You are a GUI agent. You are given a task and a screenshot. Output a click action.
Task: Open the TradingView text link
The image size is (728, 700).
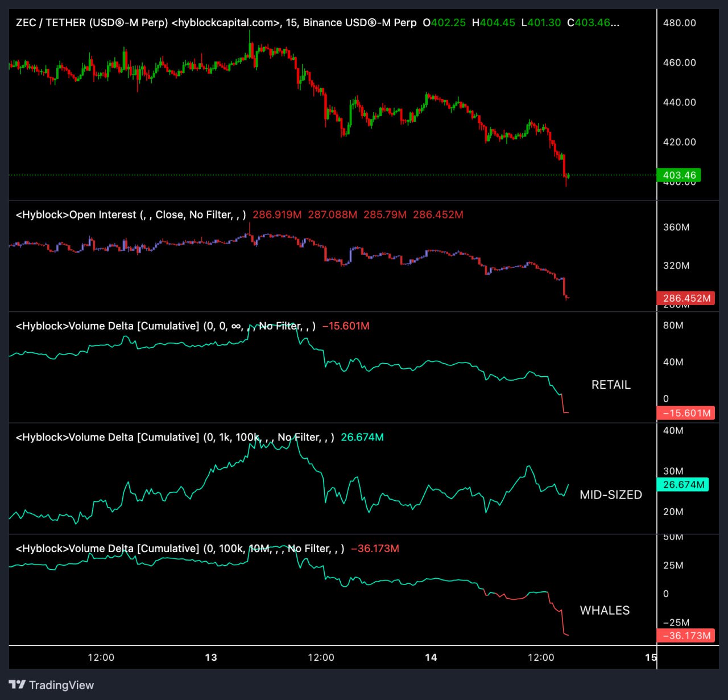coord(61,685)
